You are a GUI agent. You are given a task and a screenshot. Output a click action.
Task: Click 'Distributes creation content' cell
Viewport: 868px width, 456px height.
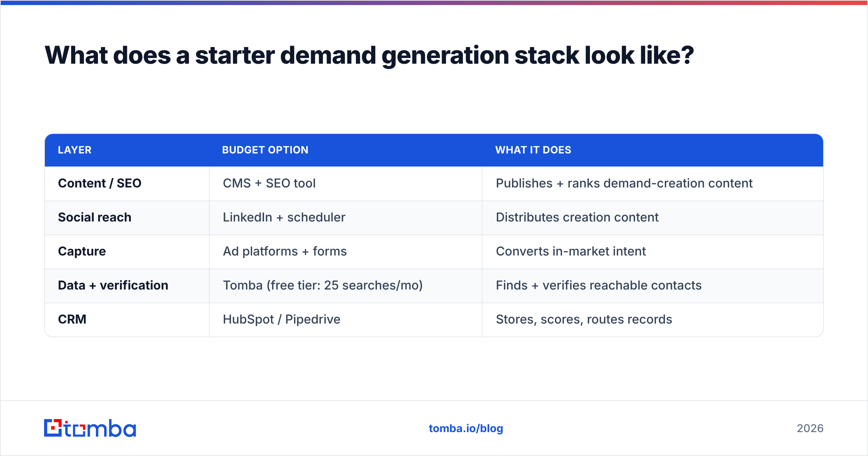pyautogui.click(x=653, y=218)
